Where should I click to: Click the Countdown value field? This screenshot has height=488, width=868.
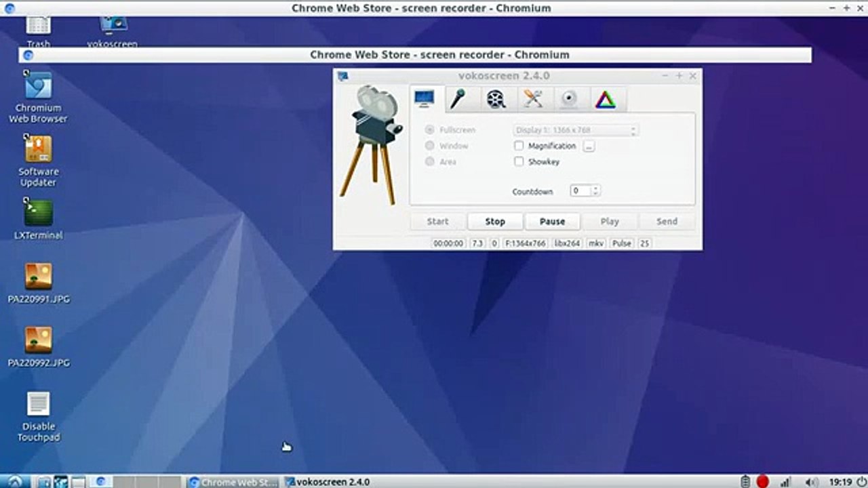click(580, 191)
